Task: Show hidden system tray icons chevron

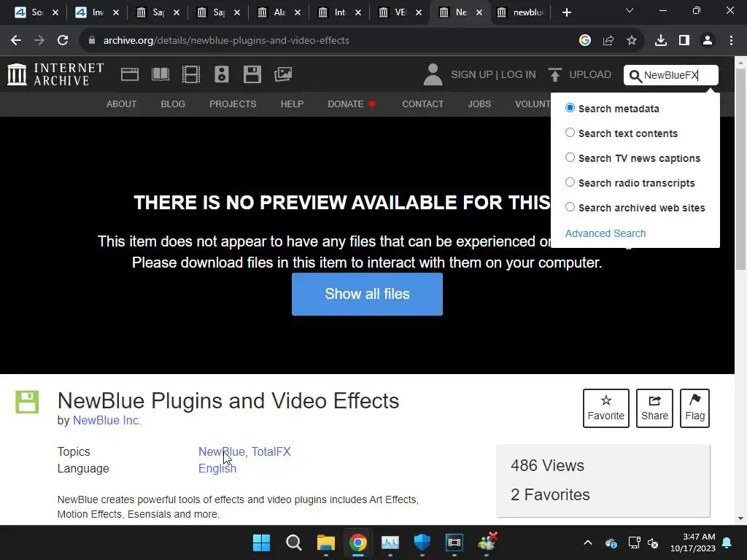Action: tap(588, 542)
